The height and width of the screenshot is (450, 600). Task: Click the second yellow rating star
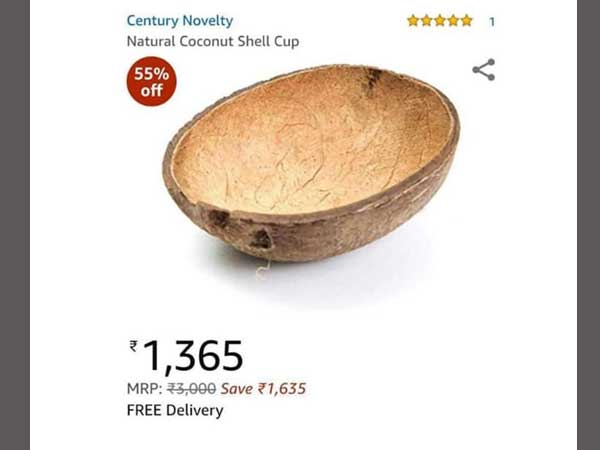click(427, 21)
